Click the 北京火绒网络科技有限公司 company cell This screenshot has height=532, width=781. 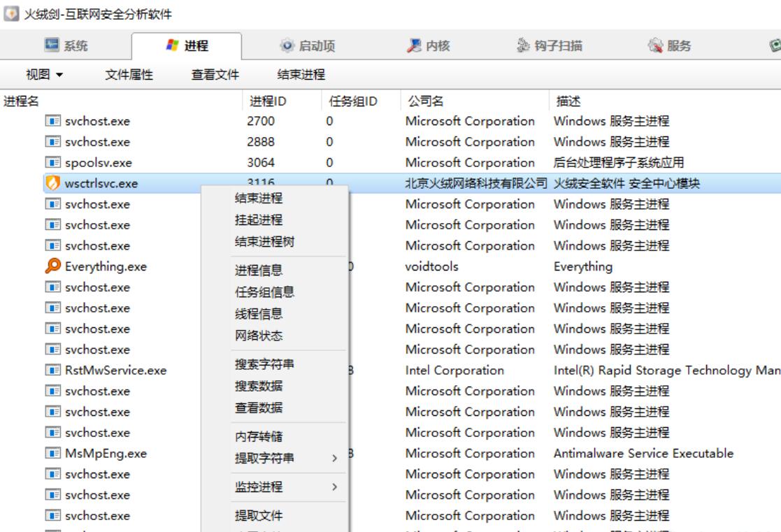[476, 183]
